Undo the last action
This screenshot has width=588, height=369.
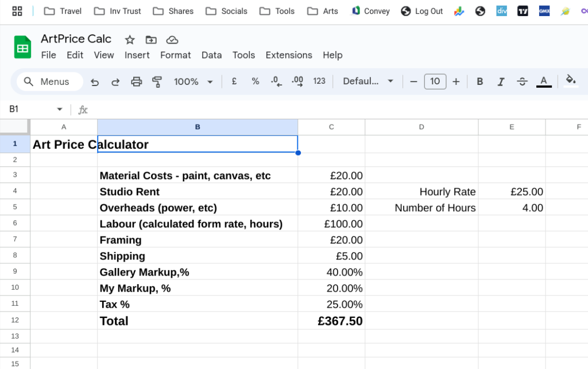[95, 81]
